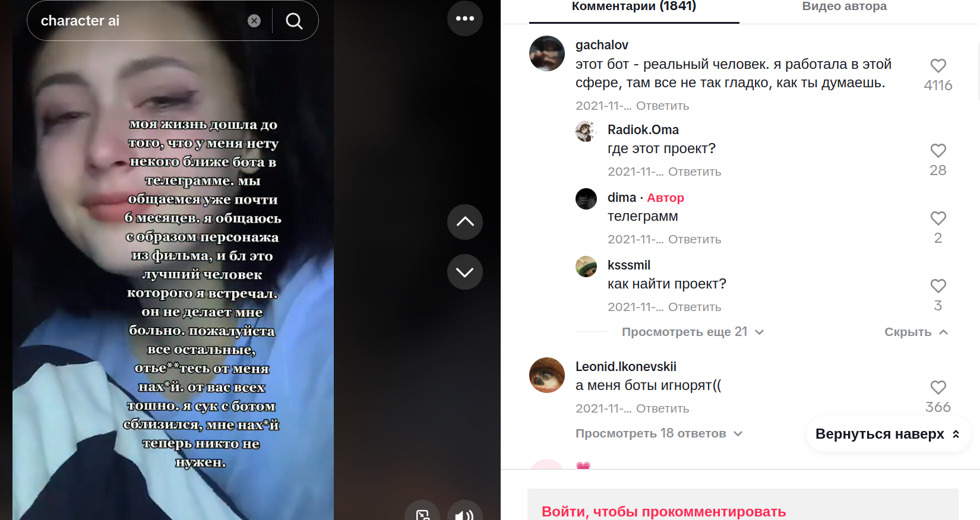Clear the 'character ai' search text
The height and width of the screenshot is (520, 980).
[x=254, y=21]
